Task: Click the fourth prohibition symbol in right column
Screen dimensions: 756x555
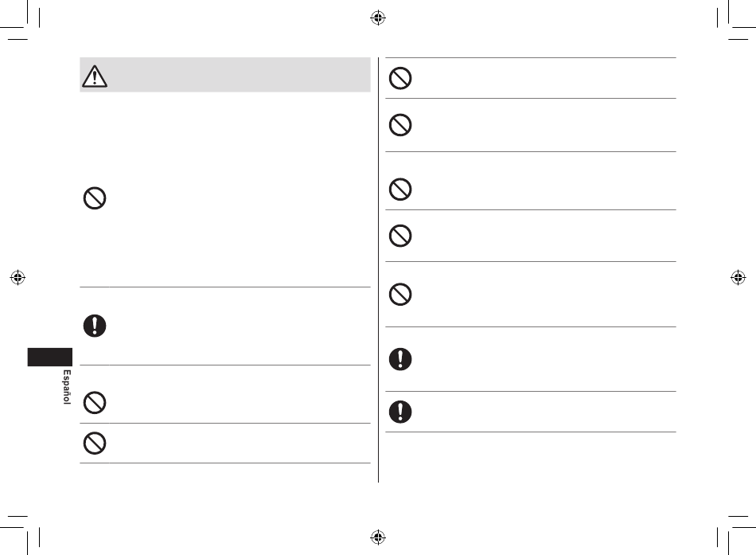Action: pyautogui.click(x=400, y=236)
